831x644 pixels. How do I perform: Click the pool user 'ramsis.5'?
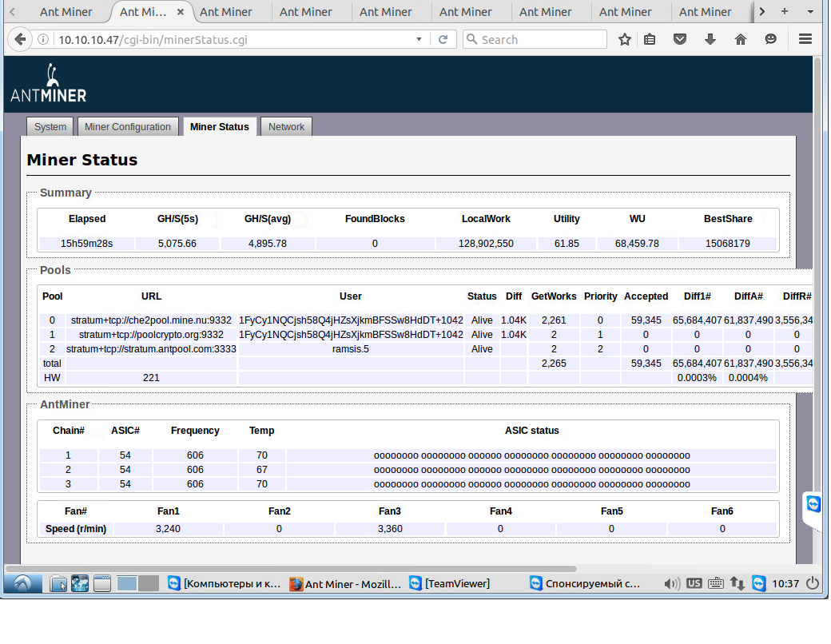[x=350, y=349]
